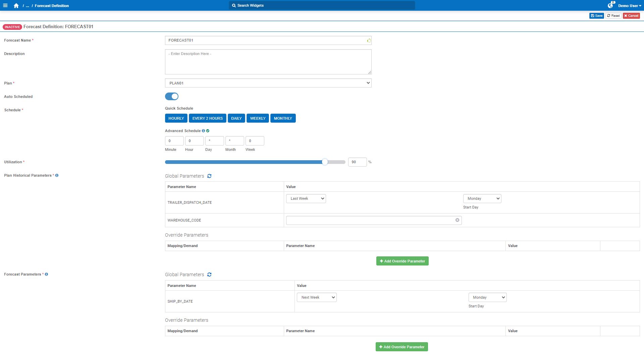Open the Demo User menu
This screenshot has height=362, width=644.
(x=630, y=6)
